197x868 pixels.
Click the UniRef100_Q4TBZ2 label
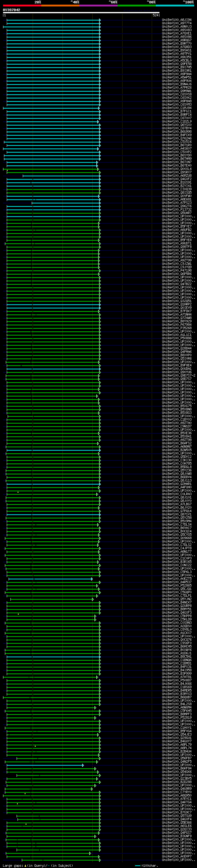click(x=177, y=284)
